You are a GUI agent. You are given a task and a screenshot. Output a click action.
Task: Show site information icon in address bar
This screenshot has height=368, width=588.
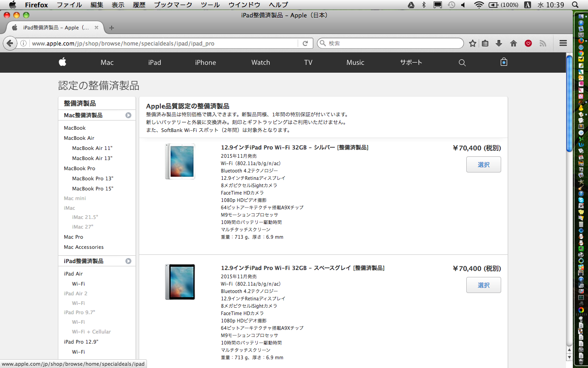click(23, 43)
